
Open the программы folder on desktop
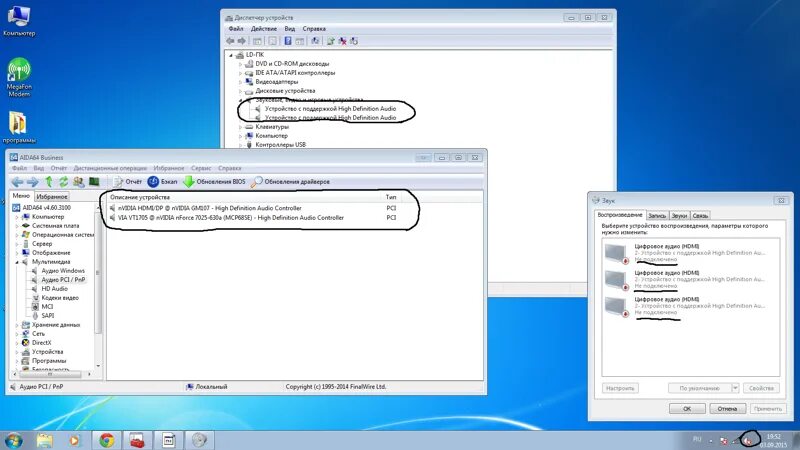[x=19, y=128]
